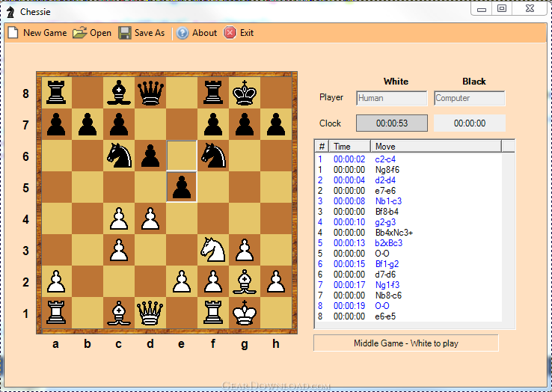
Task: Select the white rook on f1
Action: tap(213, 313)
